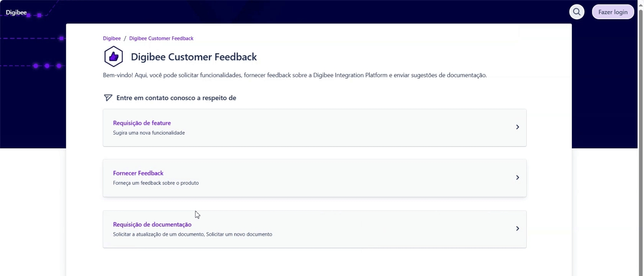Open the Fornecer Feedback chevron arrow

517,177
